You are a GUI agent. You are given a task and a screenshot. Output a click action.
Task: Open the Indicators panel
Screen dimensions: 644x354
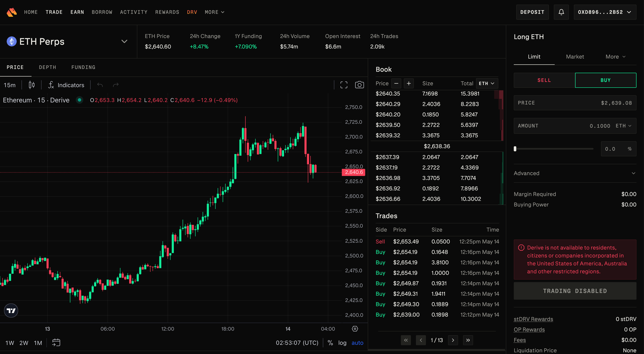[x=66, y=85]
